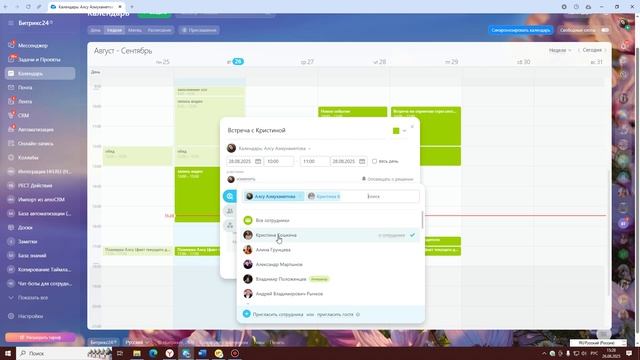Click the participant list scrollbar
Viewport: 640px width, 360px height.
pos(422,220)
